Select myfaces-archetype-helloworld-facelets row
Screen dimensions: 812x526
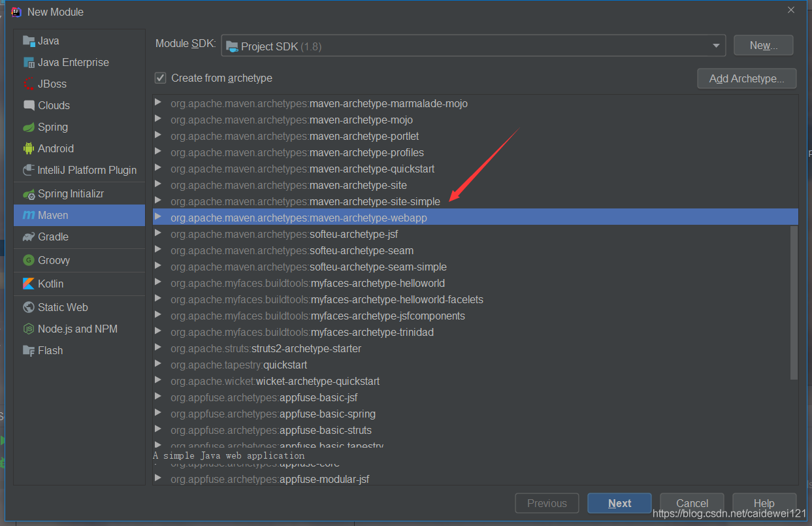click(476, 299)
